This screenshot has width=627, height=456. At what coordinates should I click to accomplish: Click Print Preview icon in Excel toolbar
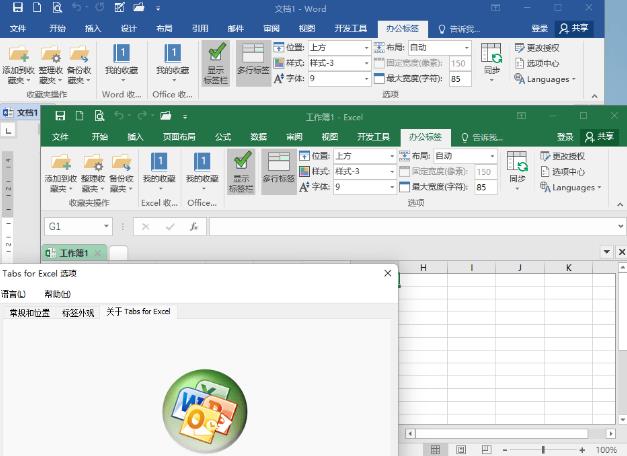pyautogui.click(x=99, y=116)
